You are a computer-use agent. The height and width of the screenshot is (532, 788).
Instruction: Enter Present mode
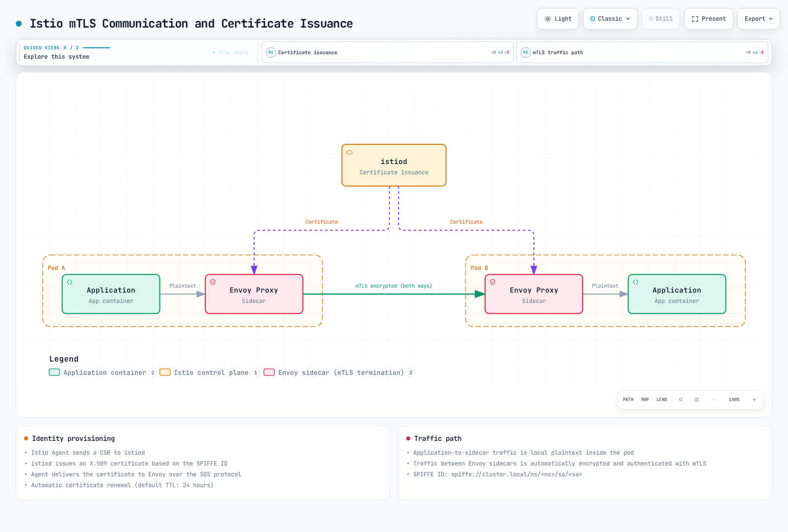point(709,19)
